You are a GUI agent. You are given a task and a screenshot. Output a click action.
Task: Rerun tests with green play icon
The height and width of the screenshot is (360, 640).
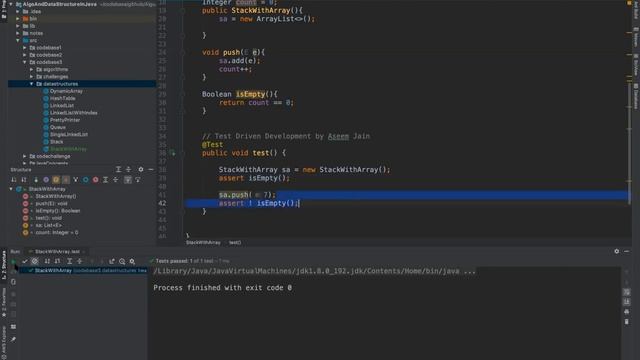click(13, 261)
